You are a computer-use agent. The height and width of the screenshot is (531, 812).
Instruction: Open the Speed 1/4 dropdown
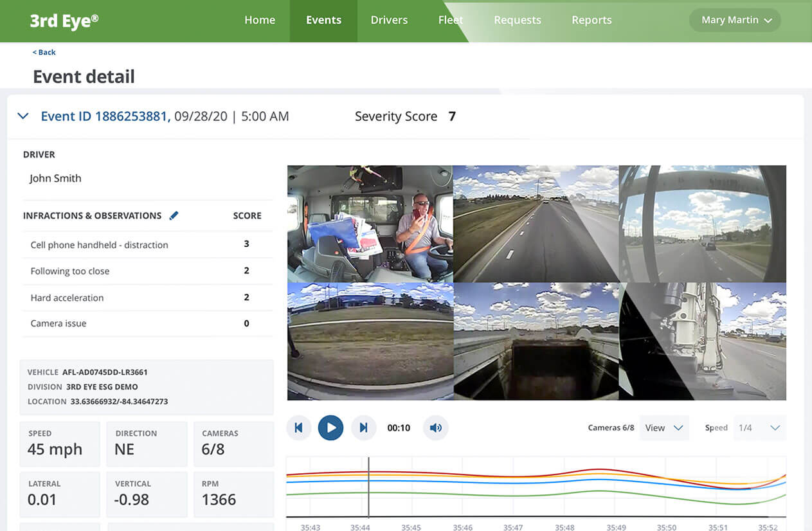(760, 428)
